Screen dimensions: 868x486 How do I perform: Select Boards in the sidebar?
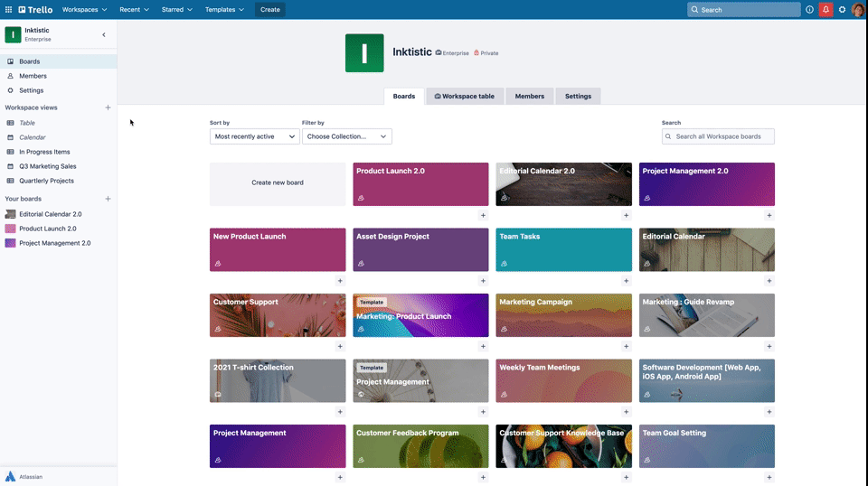(58, 61)
